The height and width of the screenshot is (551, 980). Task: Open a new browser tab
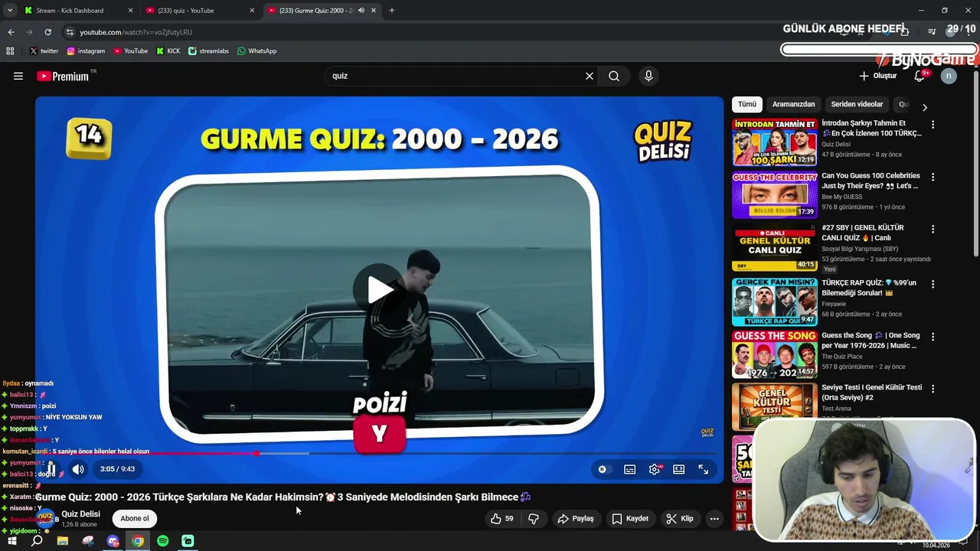coord(392,11)
